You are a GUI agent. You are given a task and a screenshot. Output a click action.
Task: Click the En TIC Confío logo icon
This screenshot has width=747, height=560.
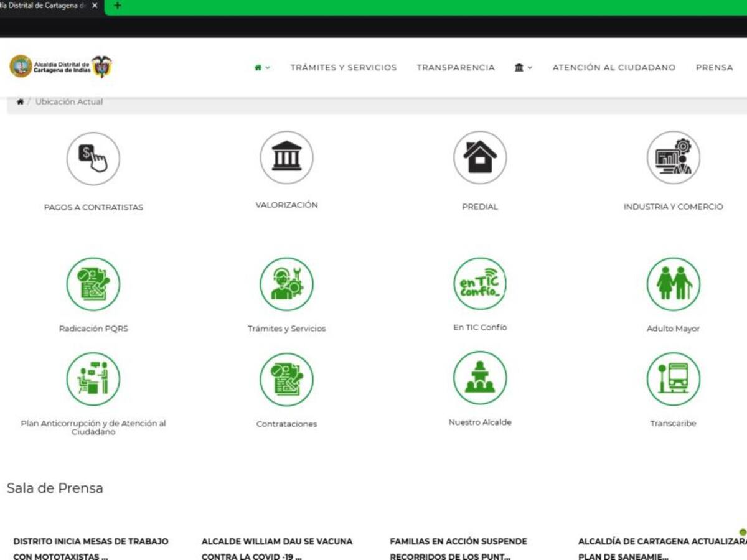click(x=479, y=284)
